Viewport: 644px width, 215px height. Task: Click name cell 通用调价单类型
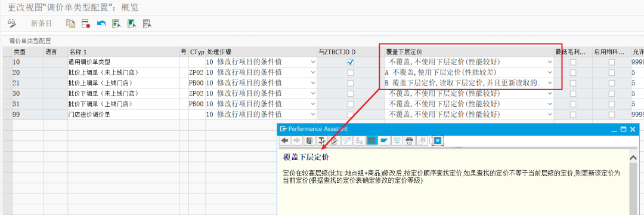point(123,62)
